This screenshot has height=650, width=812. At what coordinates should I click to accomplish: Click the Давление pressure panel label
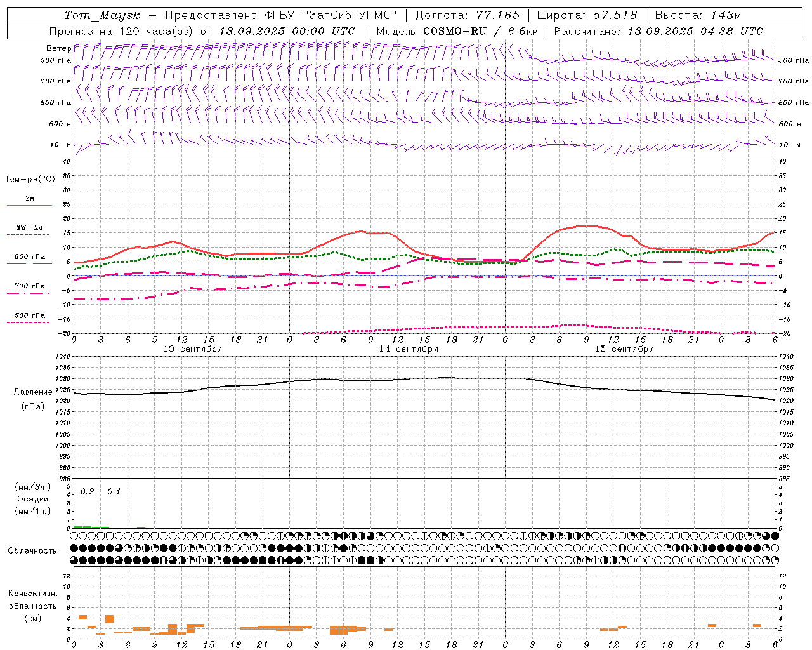[32, 392]
